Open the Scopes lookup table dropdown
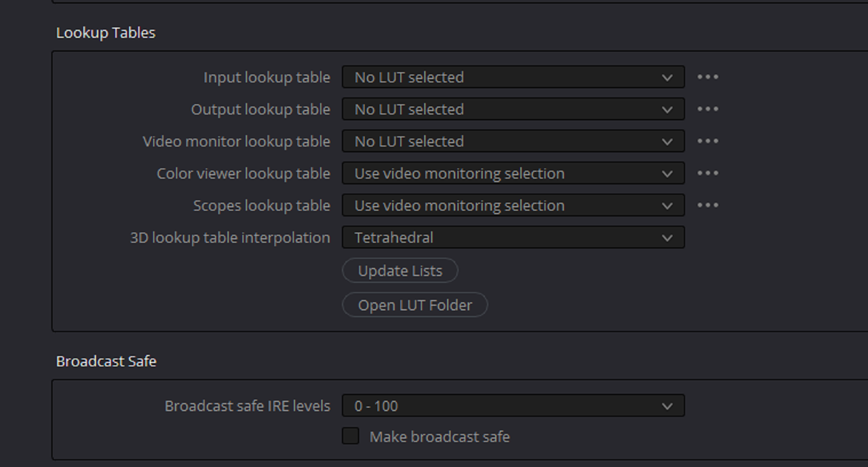This screenshot has height=467, width=868. tap(513, 205)
